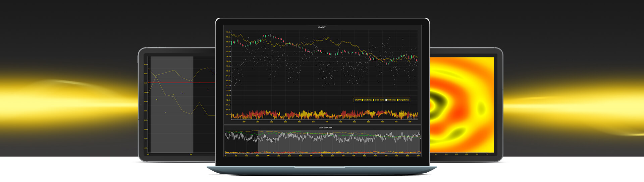Viewport: 644px width, 182px height.
Task: Click the heatmap chart on right tablet
Action: pyautogui.click(x=462, y=105)
